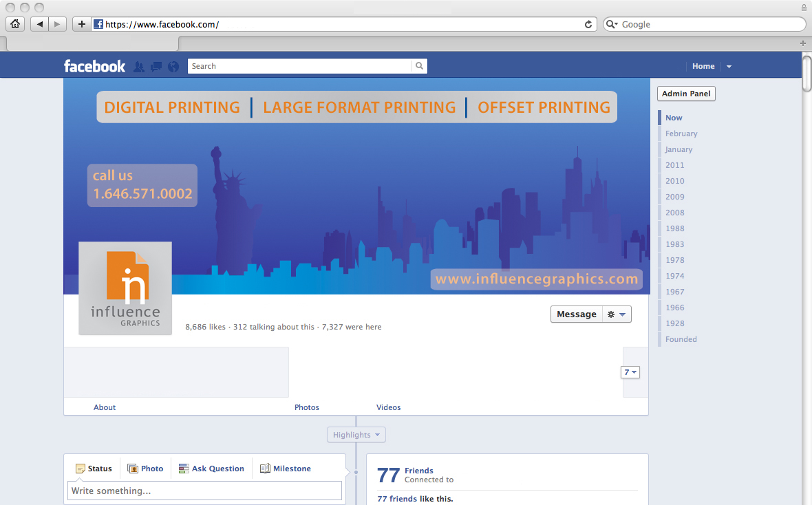Click the call us 1.646.571.0002 box
The height and width of the screenshot is (505, 812).
pos(142,186)
